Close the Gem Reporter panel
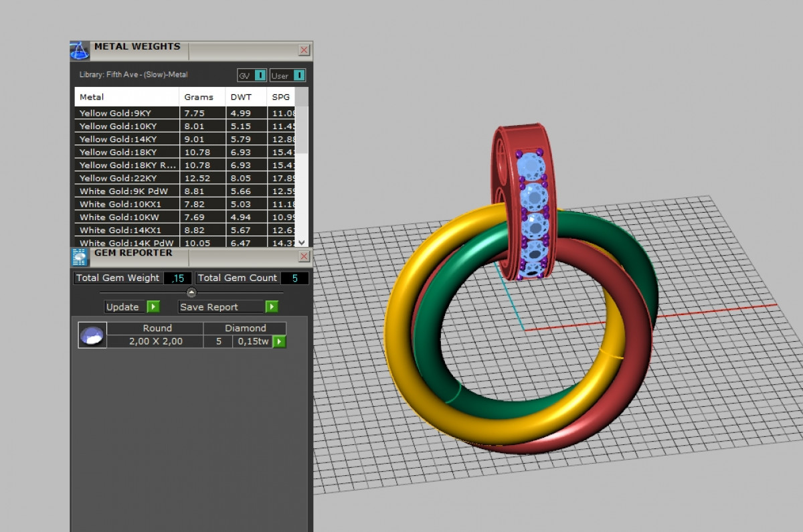803x532 pixels. (x=304, y=256)
